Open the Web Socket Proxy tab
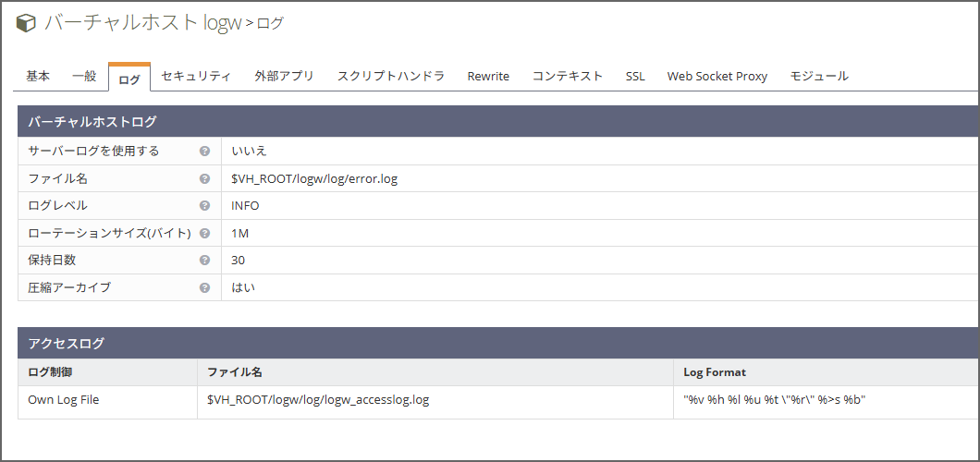 pyautogui.click(x=717, y=76)
